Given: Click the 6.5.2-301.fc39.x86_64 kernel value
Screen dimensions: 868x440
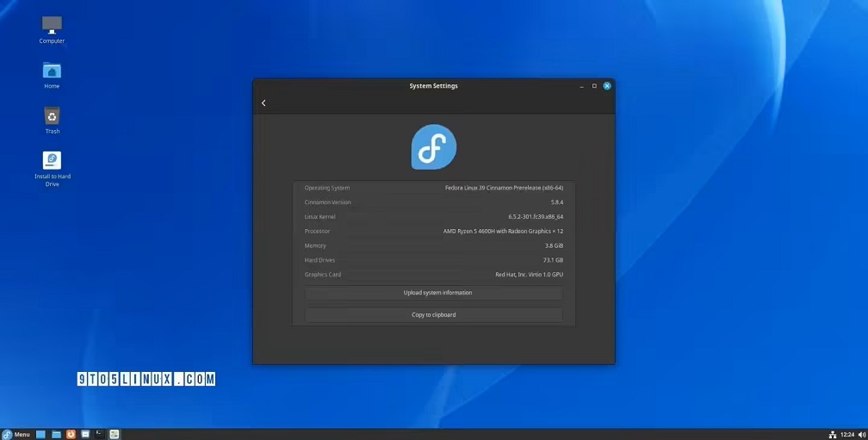Looking at the screenshot, I should pos(536,217).
